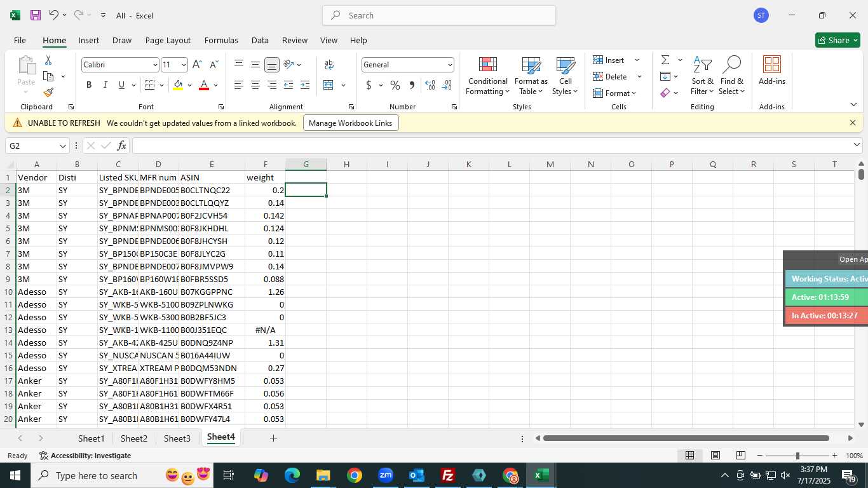
Task: Add a new sheet with plus button
Action: [x=273, y=438]
